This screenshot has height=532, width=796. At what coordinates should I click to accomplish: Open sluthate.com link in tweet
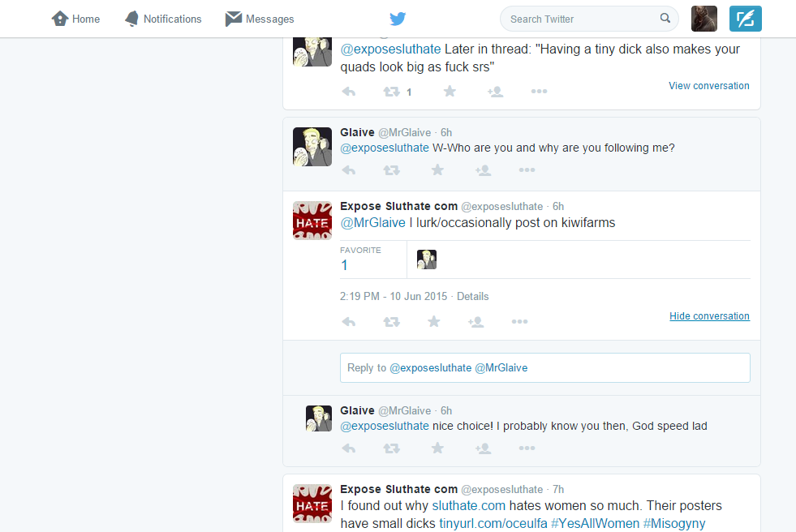(x=468, y=505)
